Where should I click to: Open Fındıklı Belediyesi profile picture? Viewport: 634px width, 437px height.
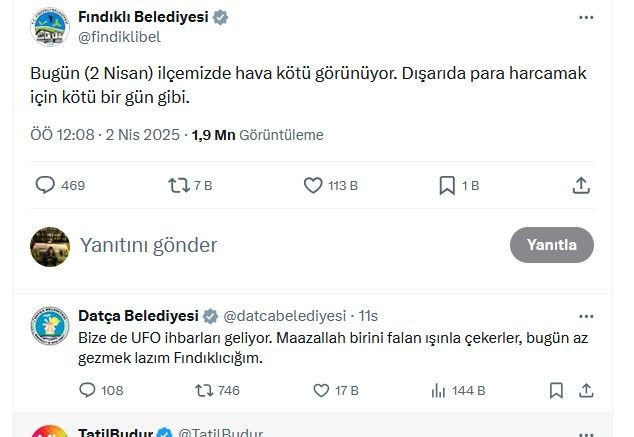[x=49, y=27]
